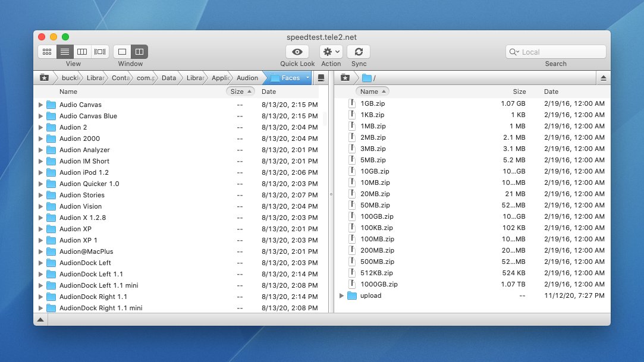Viewport: 644px width, 362px height.
Task: Expand the Audion Stories folder
Action: [x=40, y=195]
